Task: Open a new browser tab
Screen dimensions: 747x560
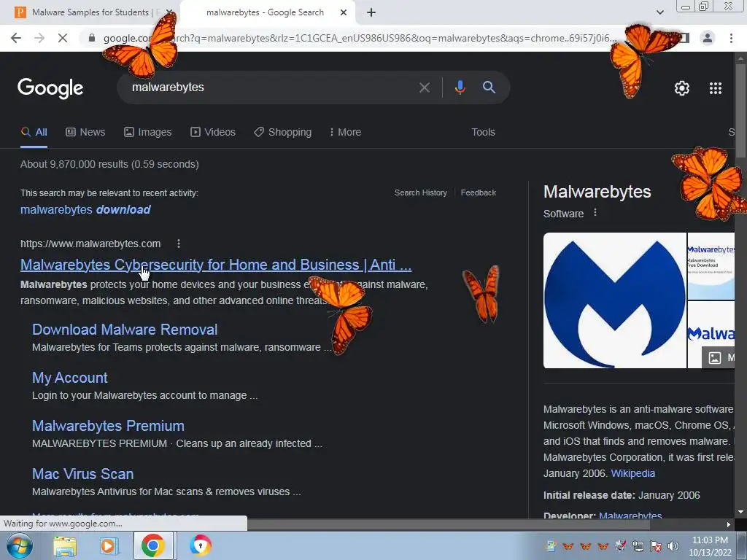Action: pos(371,12)
